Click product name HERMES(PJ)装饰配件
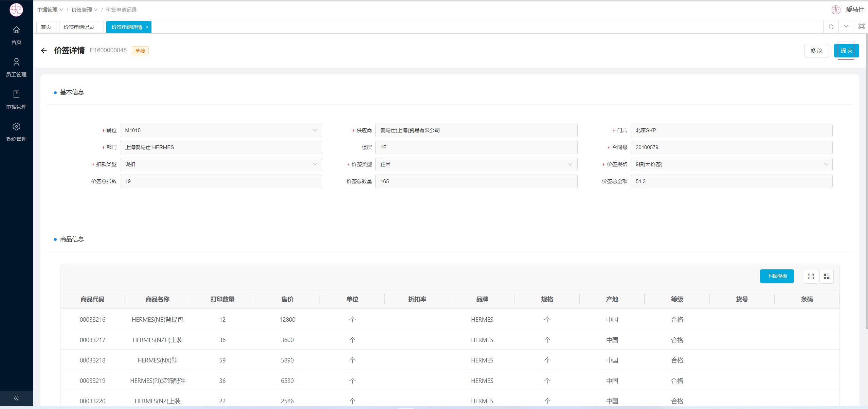Image resolution: width=868 pixels, height=409 pixels. pos(158,381)
